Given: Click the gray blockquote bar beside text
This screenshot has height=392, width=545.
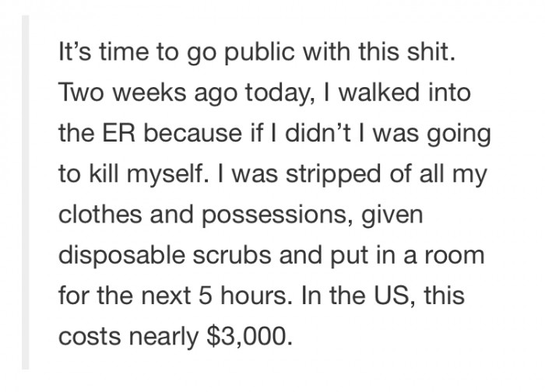Looking at the screenshot, I should (26, 192).
